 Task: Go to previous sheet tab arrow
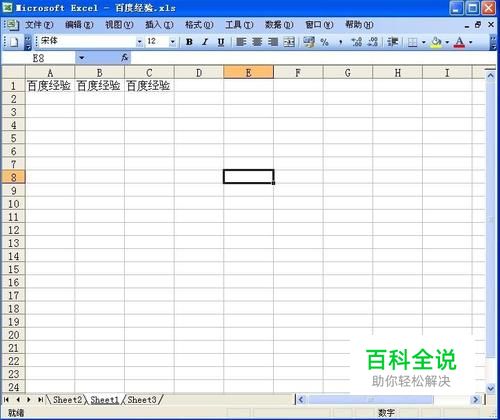click(x=18, y=399)
